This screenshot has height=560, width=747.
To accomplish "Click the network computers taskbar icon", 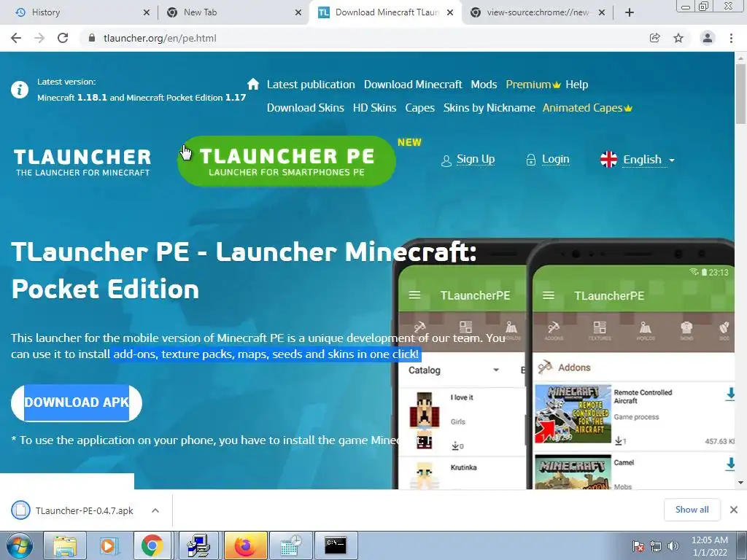I will [198, 545].
